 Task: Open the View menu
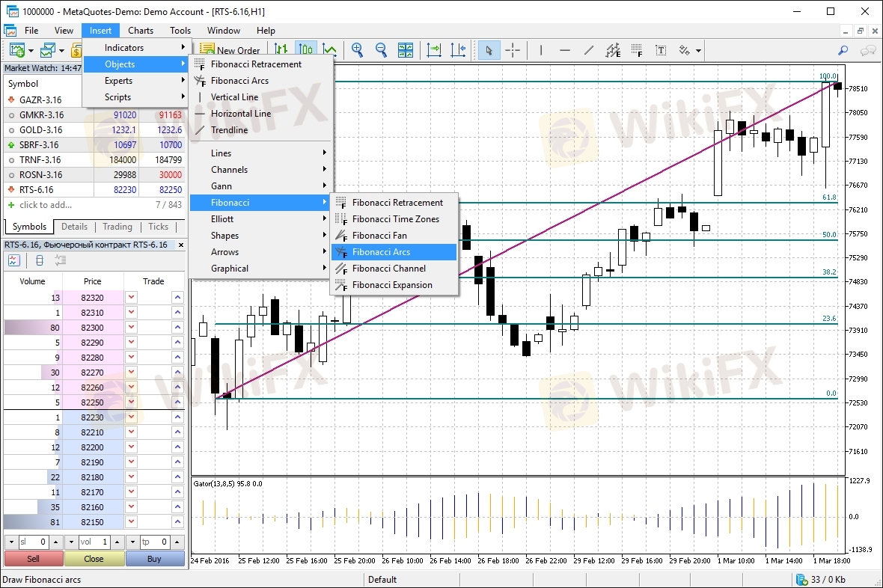(x=64, y=31)
